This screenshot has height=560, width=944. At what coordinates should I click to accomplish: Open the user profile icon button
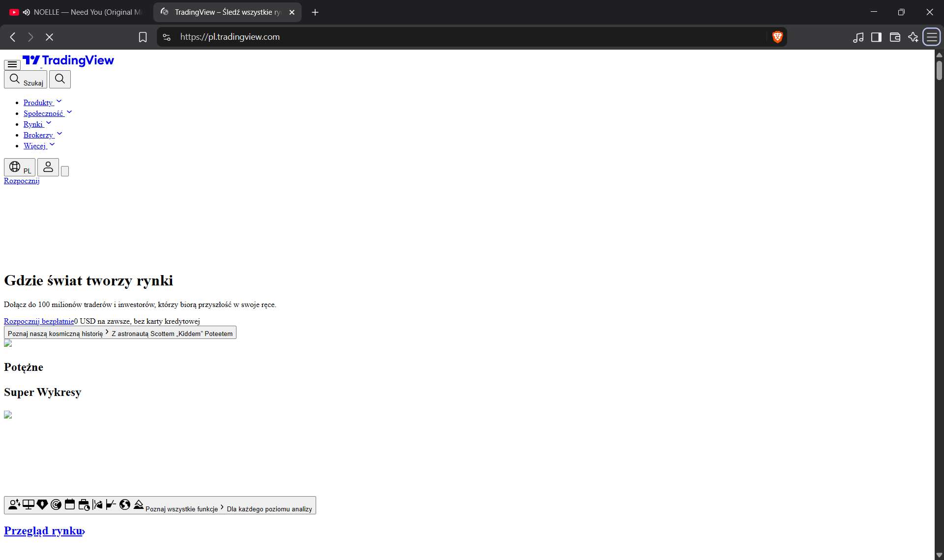point(48,168)
